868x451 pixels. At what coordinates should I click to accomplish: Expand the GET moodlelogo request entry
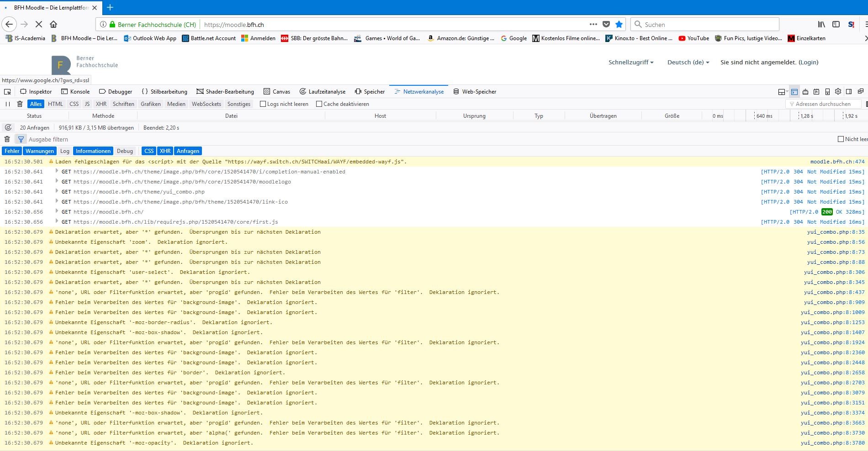[x=57, y=182]
